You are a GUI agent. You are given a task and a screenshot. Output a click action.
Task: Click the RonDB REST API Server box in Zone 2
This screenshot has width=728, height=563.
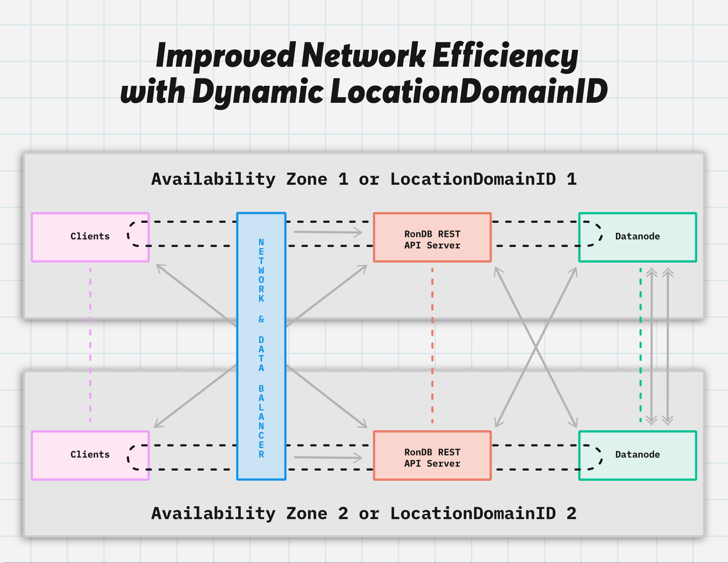(x=432, y=455)
